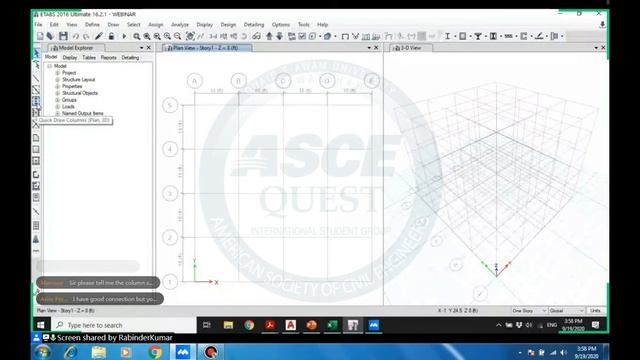
Task: Activate the Plan View Story1 tab
Action: [207, 48]
